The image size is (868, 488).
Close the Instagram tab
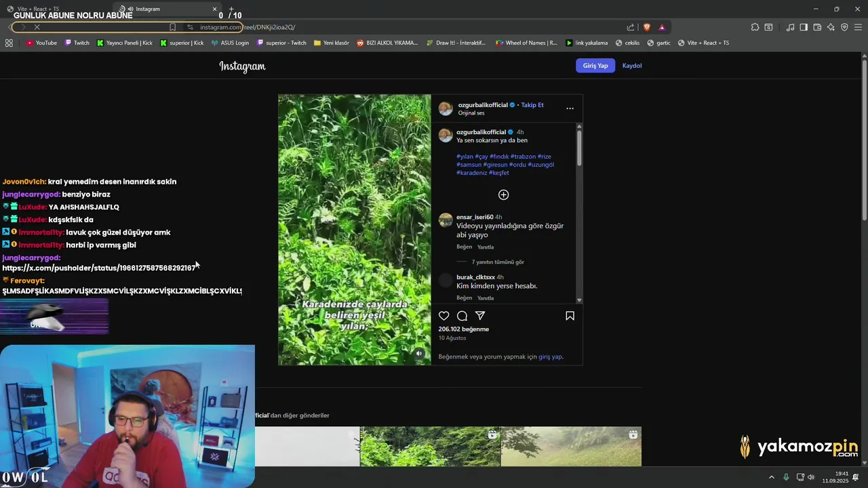pos(214,9)
